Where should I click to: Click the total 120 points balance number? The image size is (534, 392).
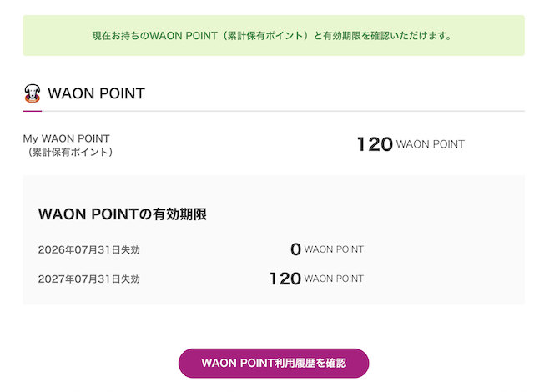click(375, 144)
